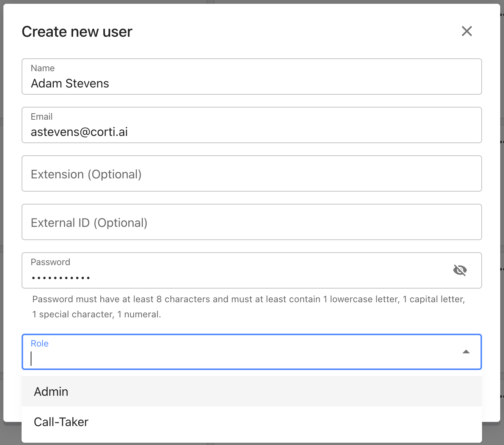Viewport: 504px width, 445px height.
Task: Toggle password visibility with the eye icon
Action: tap(460, 270)
